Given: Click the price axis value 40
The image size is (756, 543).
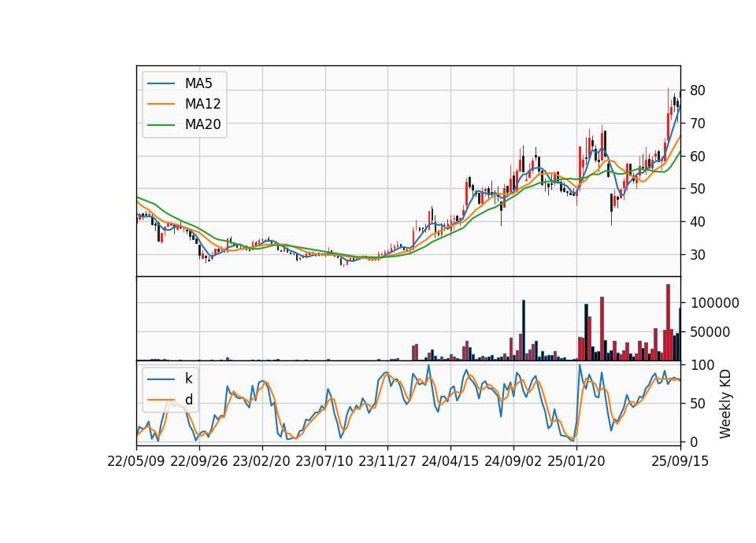Looking at the screenshot, I should (698, 222).
